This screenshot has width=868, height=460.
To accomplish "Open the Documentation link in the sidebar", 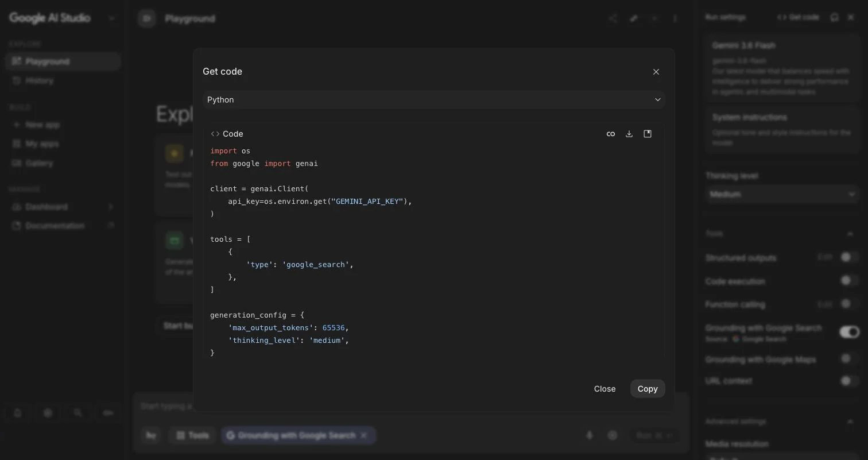I will [x=63, y=226].
